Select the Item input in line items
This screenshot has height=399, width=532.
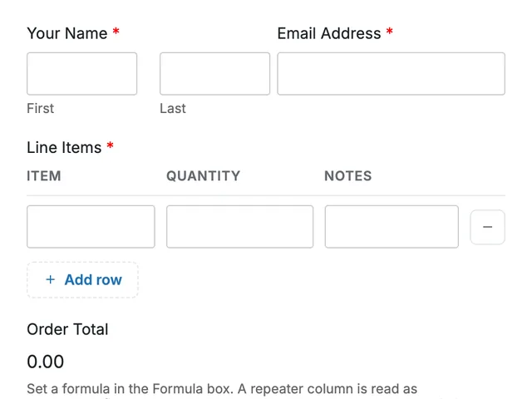(91, 227)
